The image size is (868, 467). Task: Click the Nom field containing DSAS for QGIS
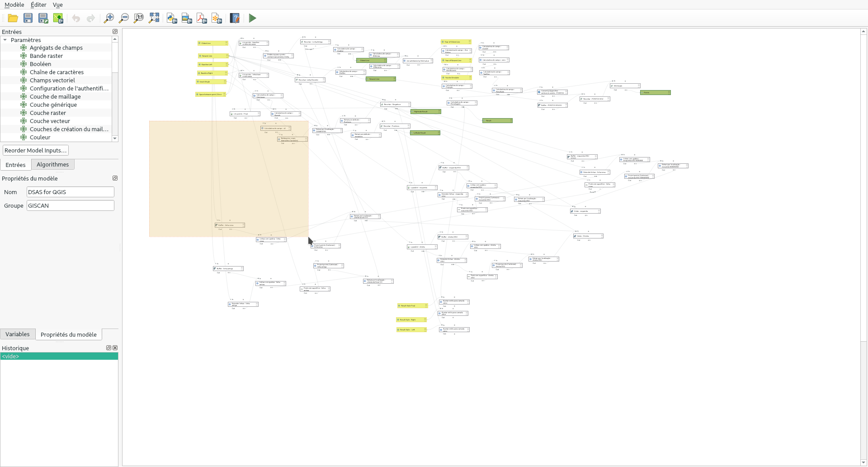click(x=71, y=192)
